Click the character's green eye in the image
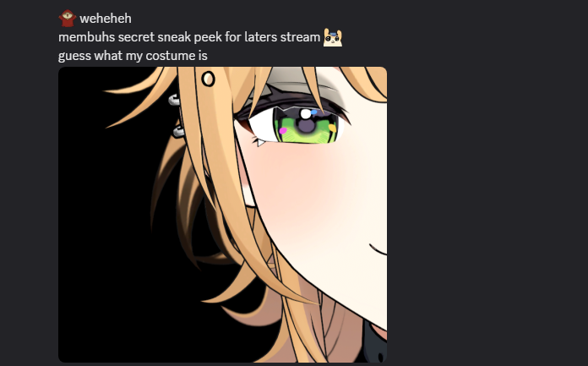 point(307,125)
